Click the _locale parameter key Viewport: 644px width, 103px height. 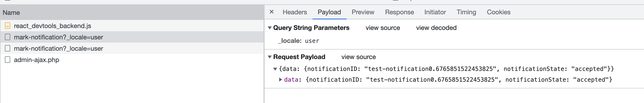click(x=290, y=41)
